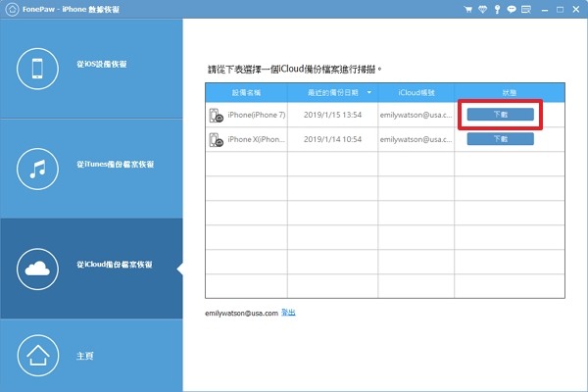The height and width of the screenshot is (392, 588).
Task: Select the date 2019/1/14 10:54
Action: tap(332, 139)
